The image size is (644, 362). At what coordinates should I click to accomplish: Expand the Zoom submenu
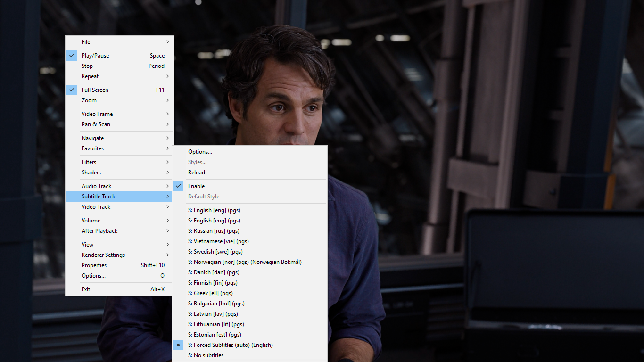(x=119, y=100)
